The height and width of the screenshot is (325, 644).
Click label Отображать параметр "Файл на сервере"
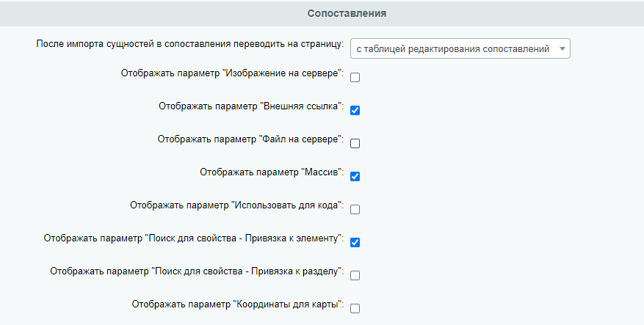coord(250,139)
